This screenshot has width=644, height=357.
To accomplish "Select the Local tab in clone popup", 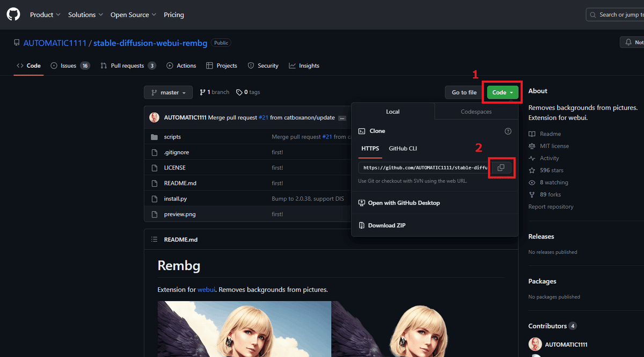I will pyautogui.click(x=393, y=112).
